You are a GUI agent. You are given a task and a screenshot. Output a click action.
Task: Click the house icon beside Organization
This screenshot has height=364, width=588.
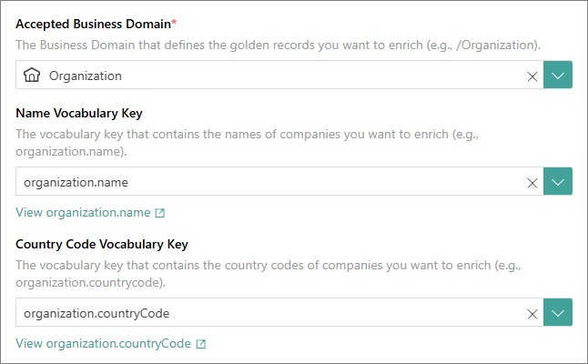pos(32,75)
